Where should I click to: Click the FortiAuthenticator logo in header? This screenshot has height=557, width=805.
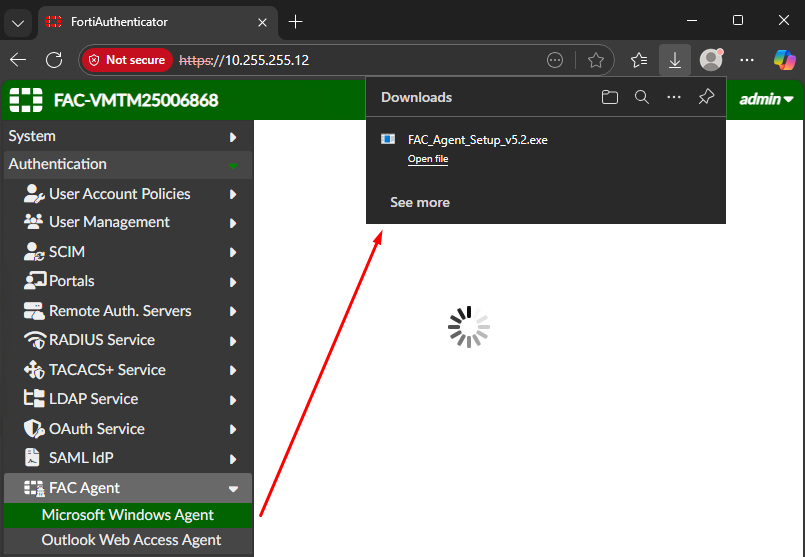[x=26, y=100]
